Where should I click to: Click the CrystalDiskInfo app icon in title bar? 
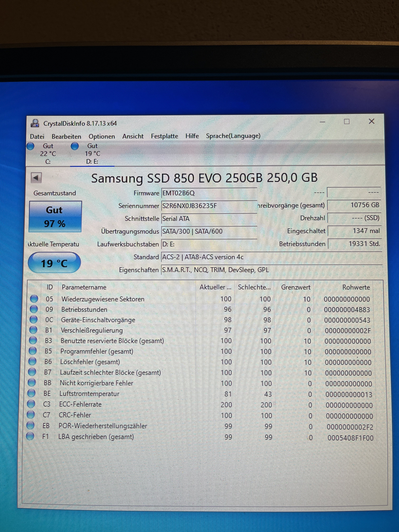(x=35, y=123)
